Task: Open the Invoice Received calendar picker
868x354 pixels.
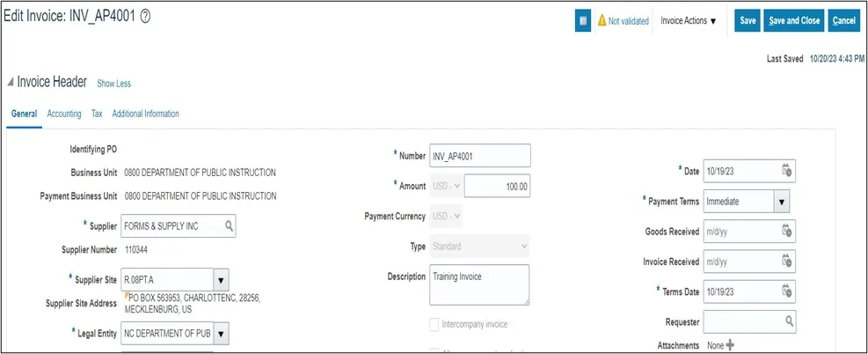Action: tap(787, 262)
